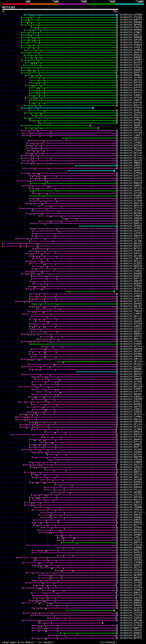The image size is (146, 644).
Task: Select hit label UniRef100_O64912
Action: (131, 170)
